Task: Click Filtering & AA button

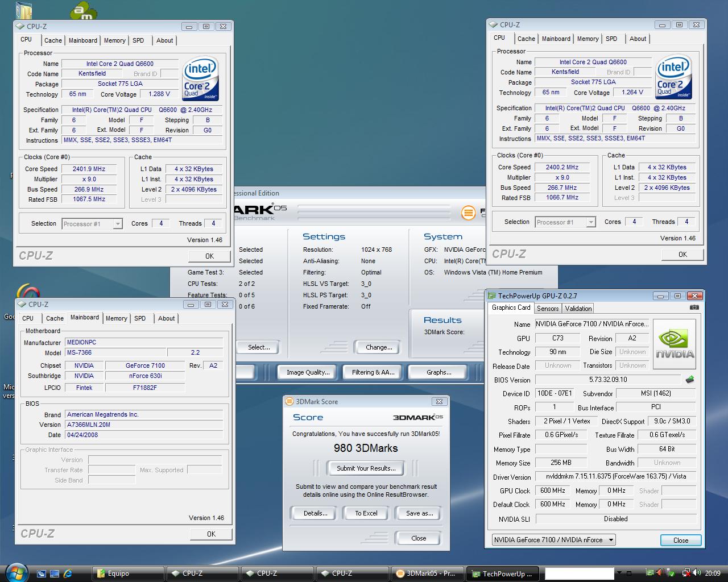Action: 373,372
